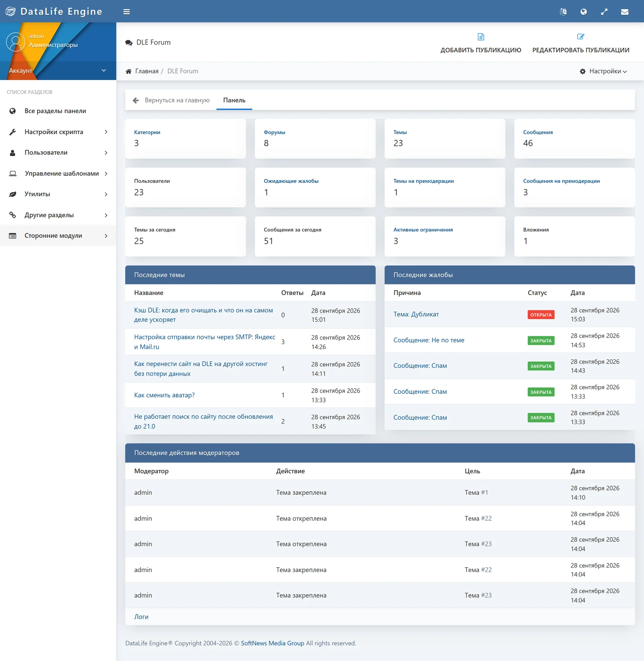Toggle the sidebar hamburger menu
The image size is (644, 661).
click(126, 12)
